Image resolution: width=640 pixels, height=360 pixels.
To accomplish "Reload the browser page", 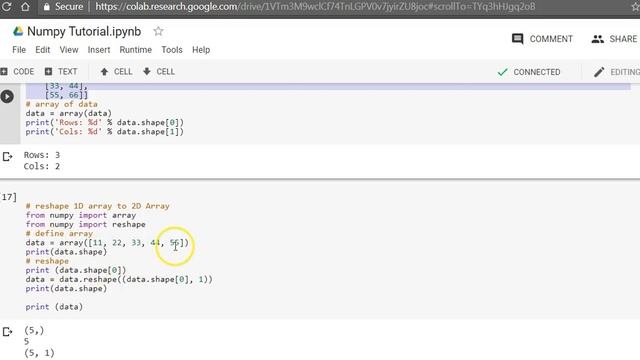I will click(7, 7).
